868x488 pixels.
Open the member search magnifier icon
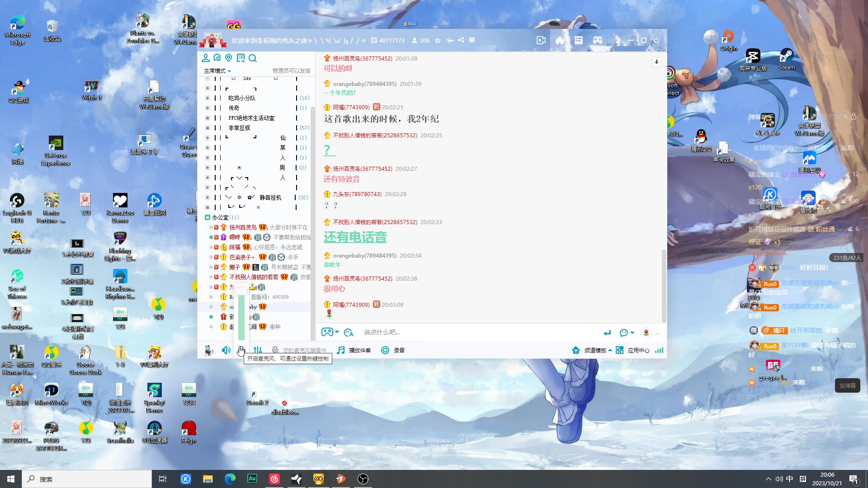click(253, 58)
